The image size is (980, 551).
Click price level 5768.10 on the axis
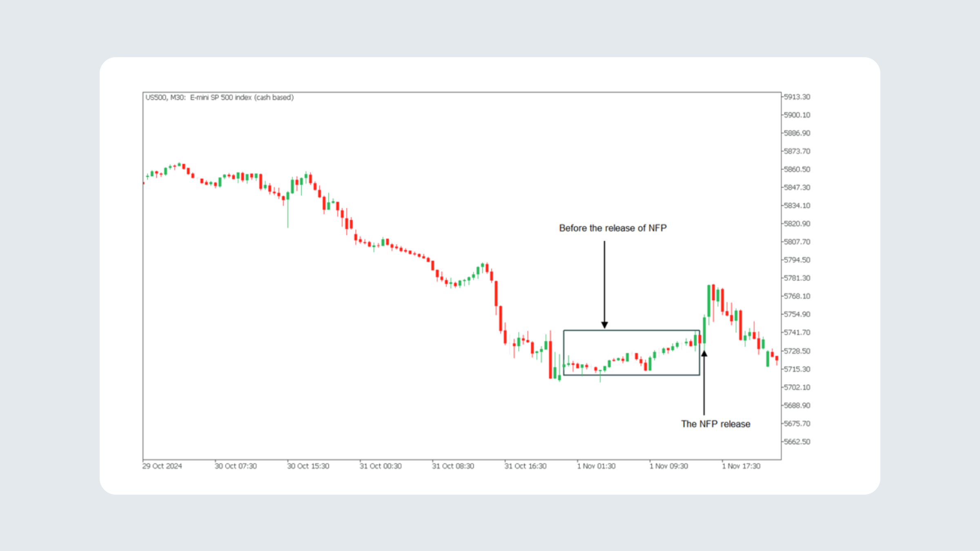pyautogui.click(x=797, y=296)
